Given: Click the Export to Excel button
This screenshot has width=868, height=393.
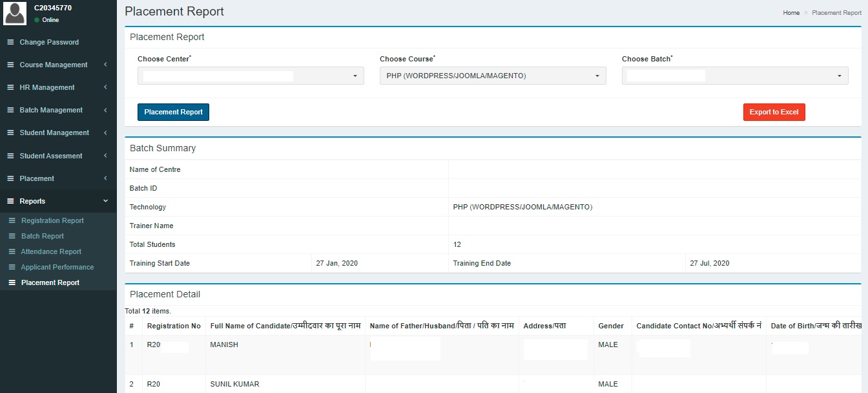Looking at the screenshot, I should 774,112.
